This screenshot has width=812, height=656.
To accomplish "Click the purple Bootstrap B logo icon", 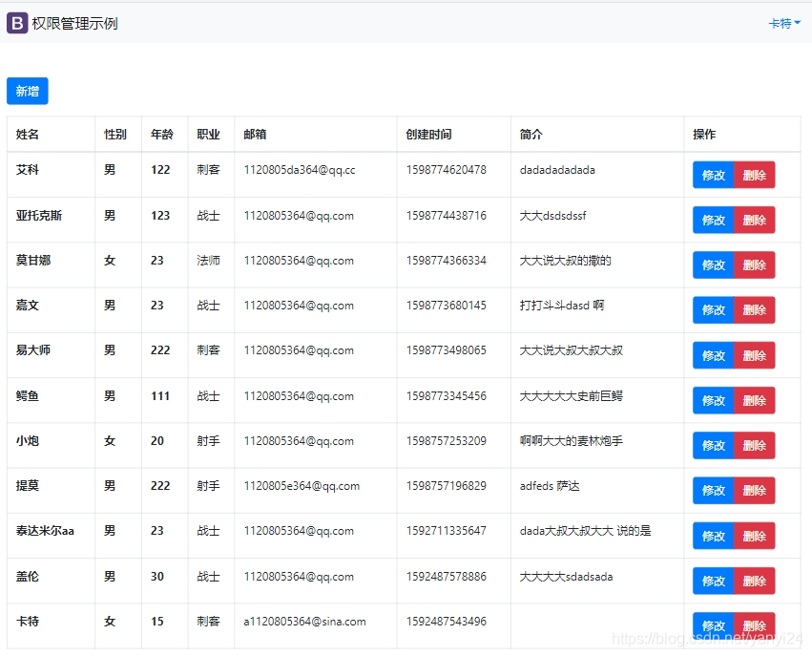I will click(x=17, y=23).
